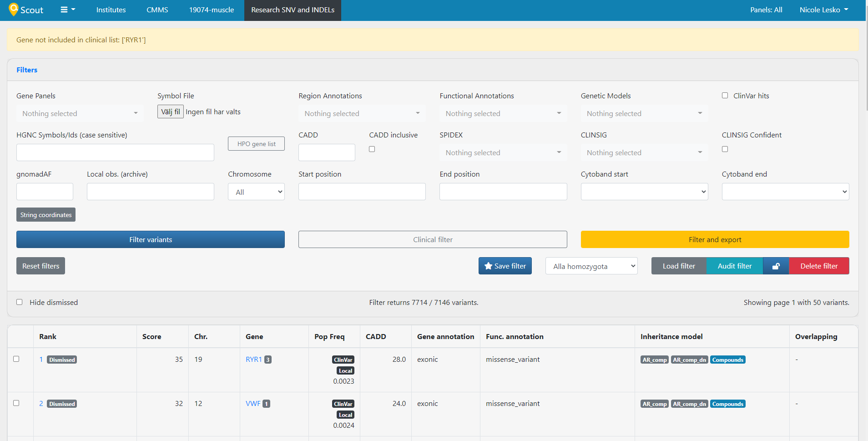Open the CMMS nav item
This screenshot has height=441, width=868.
pyautogui.click(x=157, y=10)
